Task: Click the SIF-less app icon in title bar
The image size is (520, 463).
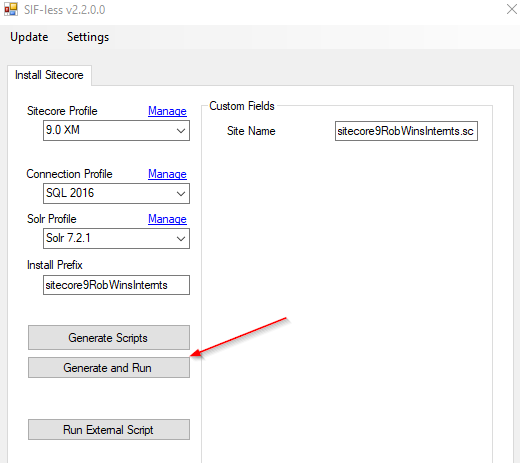Action: (x=11, y=9)
